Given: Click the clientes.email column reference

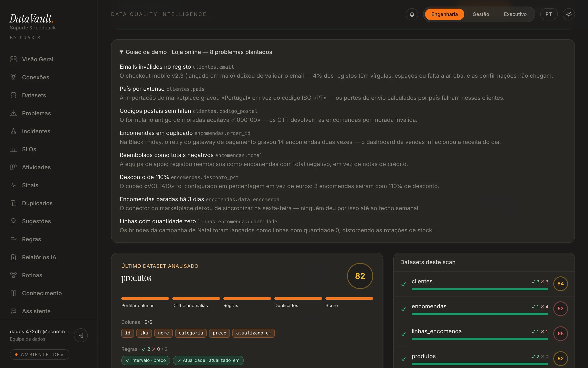Looking at the screenshot, I should click(213, 67).
